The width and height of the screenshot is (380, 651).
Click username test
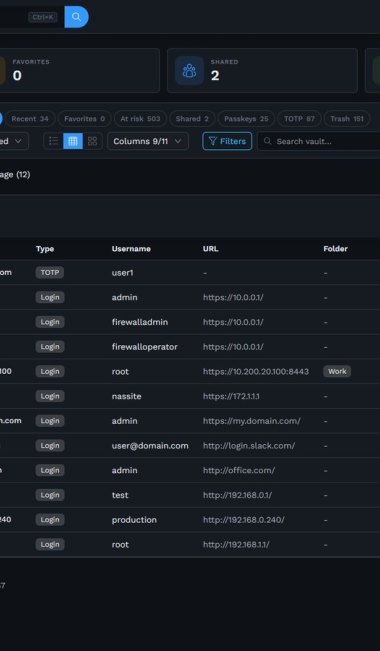click(x=120, y=495)
